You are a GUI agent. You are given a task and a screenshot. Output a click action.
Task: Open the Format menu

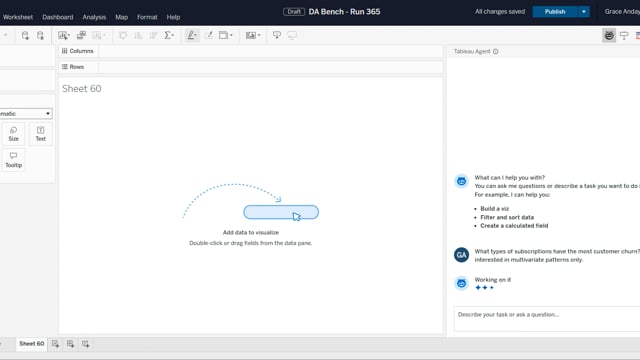tap(147, 17)
